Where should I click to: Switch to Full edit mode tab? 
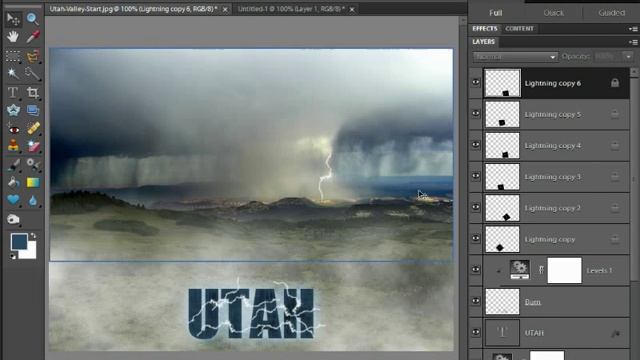[496, 13]
